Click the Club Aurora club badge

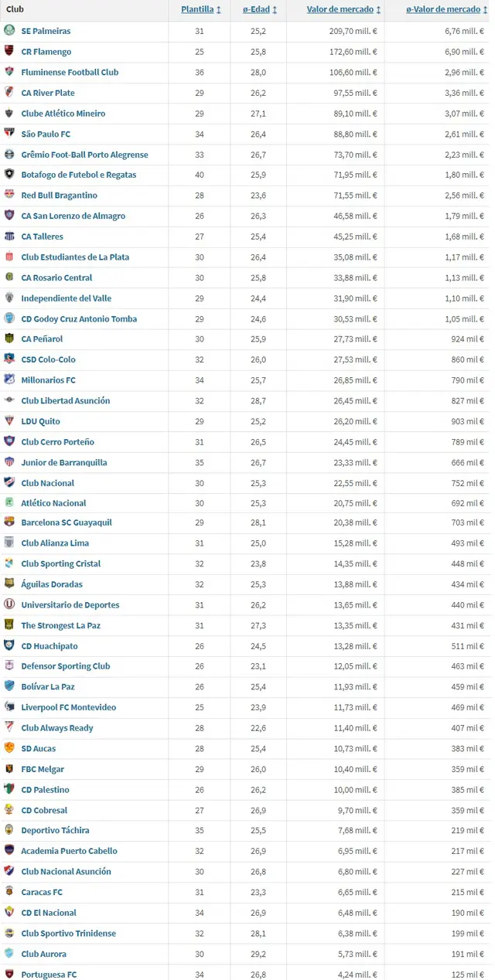pos(10,954)
